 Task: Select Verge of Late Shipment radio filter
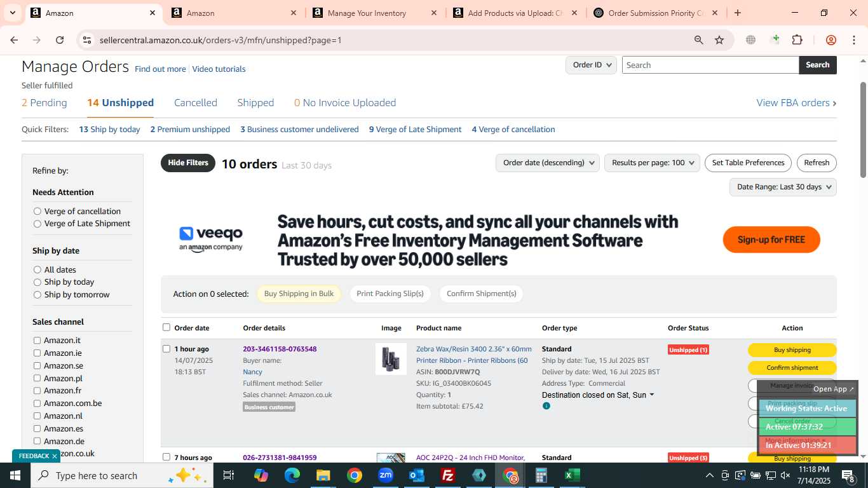37,224
